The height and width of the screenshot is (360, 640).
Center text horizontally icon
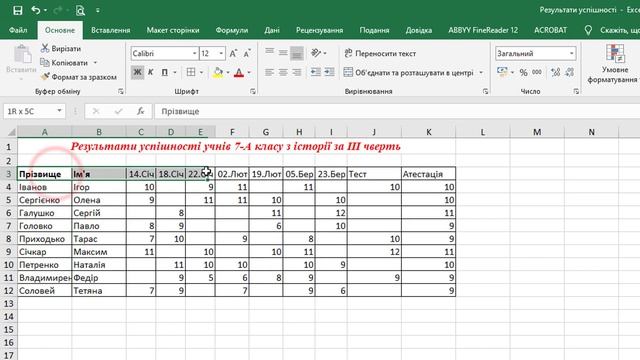[x=283, y=72]
